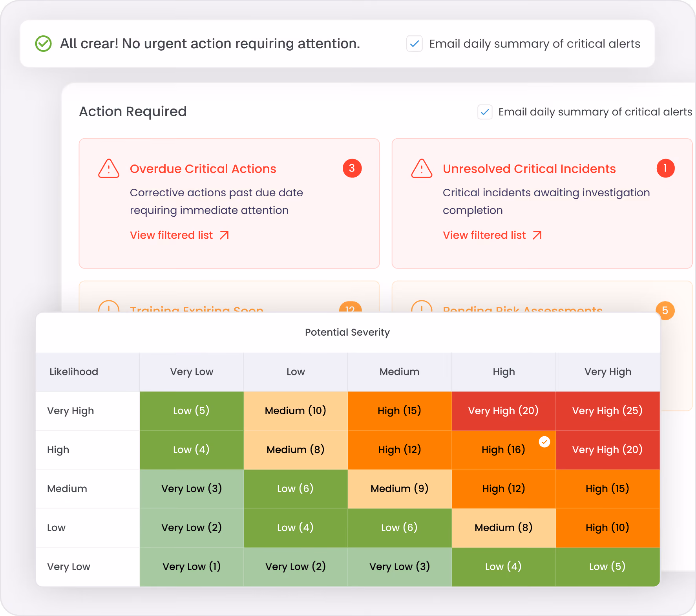696x616 pixels.
Task: Click the Low severity column header
Action: [296, 372]
